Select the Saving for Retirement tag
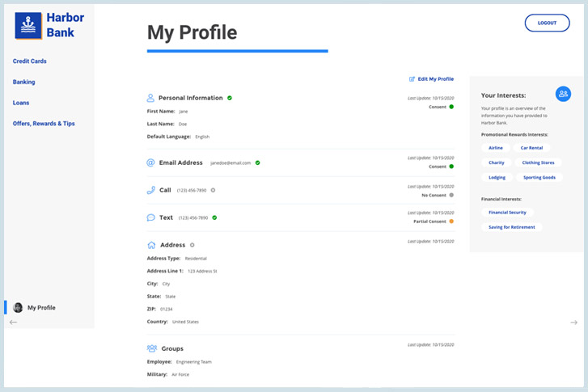 click(512, 227)
